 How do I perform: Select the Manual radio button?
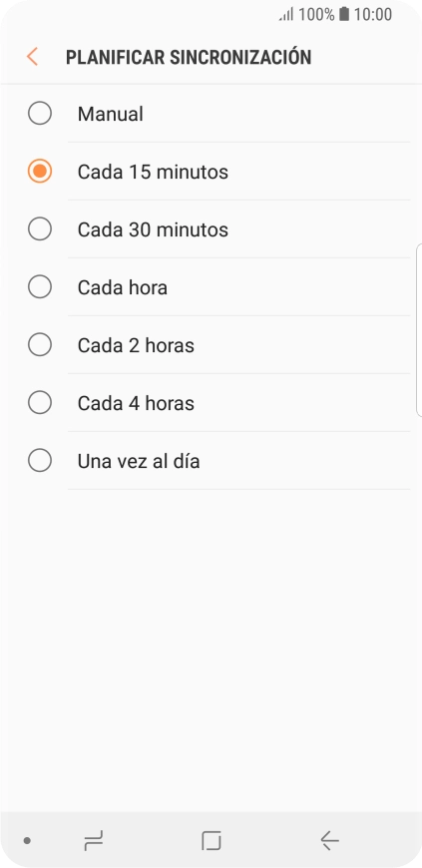[x=40, y=114]
